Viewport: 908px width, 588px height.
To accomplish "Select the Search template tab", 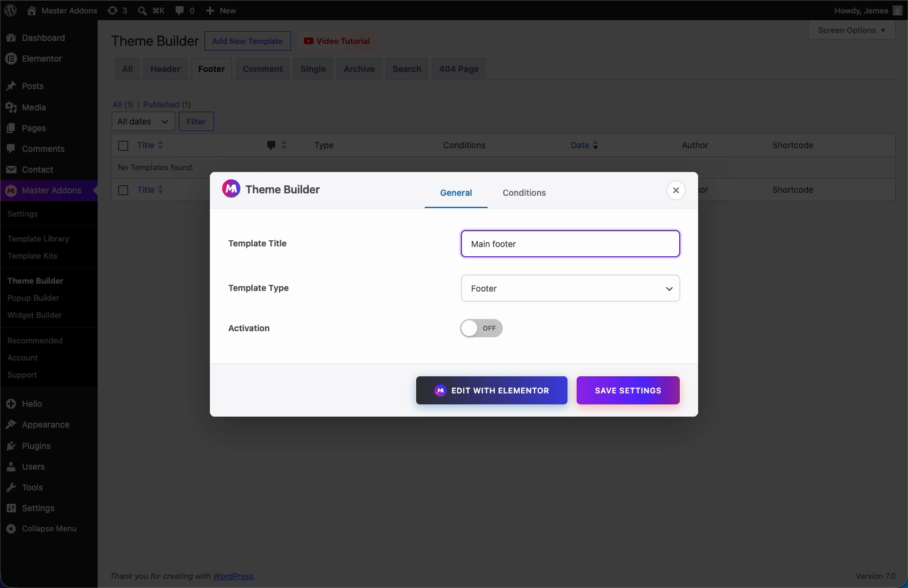I will (x=407, y=69).
